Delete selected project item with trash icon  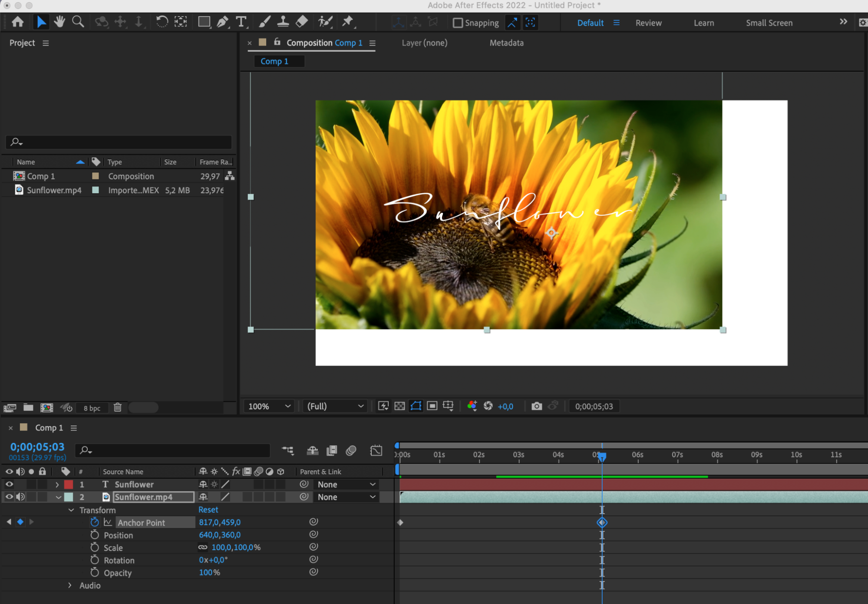117,407
